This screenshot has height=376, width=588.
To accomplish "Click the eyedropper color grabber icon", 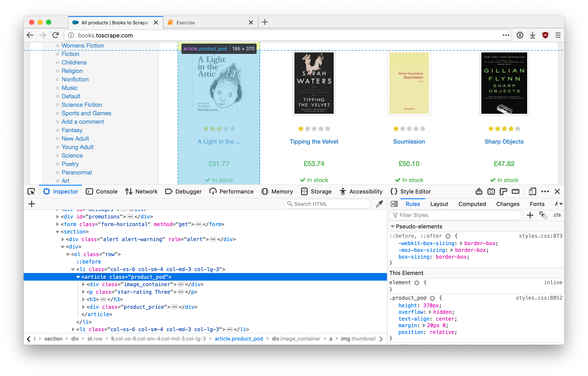I will (x=379, y=204).
